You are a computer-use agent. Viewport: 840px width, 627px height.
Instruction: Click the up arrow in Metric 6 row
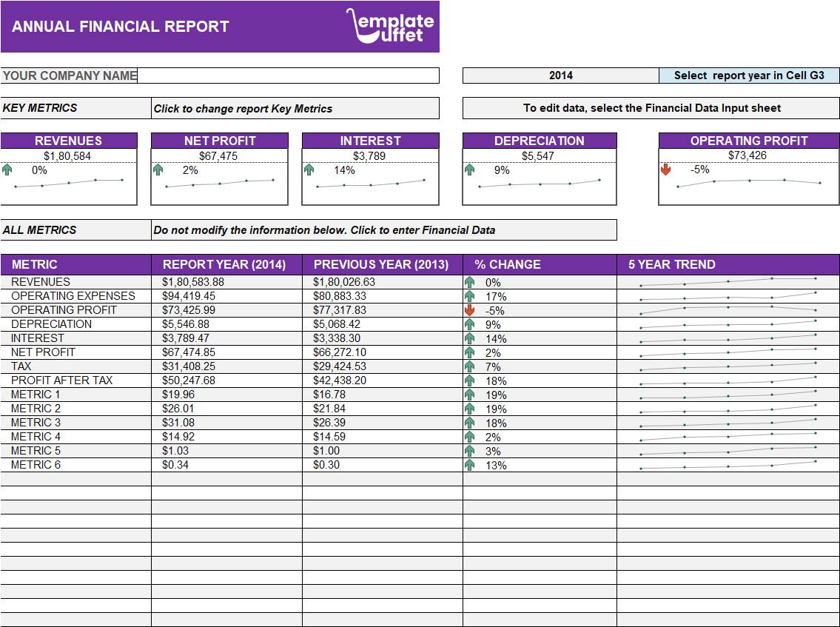pos(470,465)
